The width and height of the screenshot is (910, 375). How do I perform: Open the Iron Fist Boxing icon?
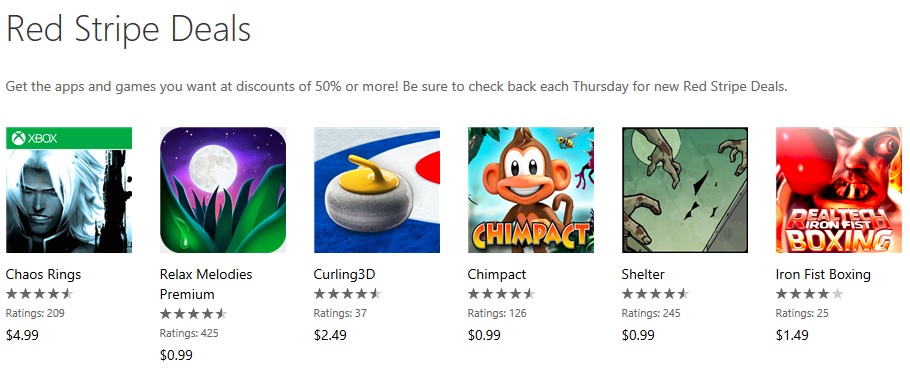(839, 190)
